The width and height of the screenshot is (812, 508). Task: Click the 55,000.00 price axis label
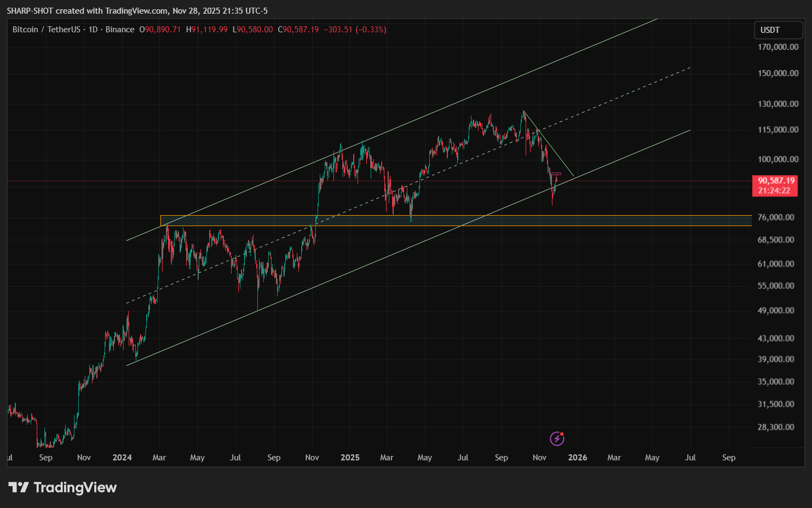tap(776, 286)
